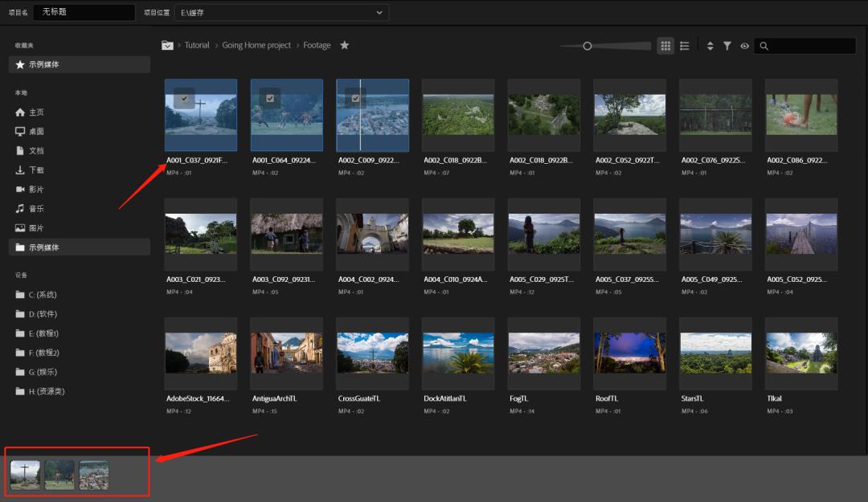868x502 pixels.
Task: Deselect the A002_C009 clip checkbox
Action: coord(356,98)
